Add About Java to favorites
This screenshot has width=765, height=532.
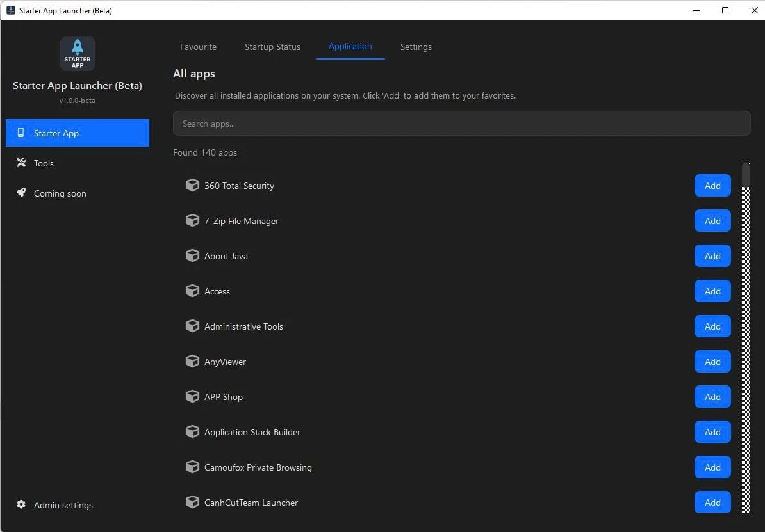point(712,255)
